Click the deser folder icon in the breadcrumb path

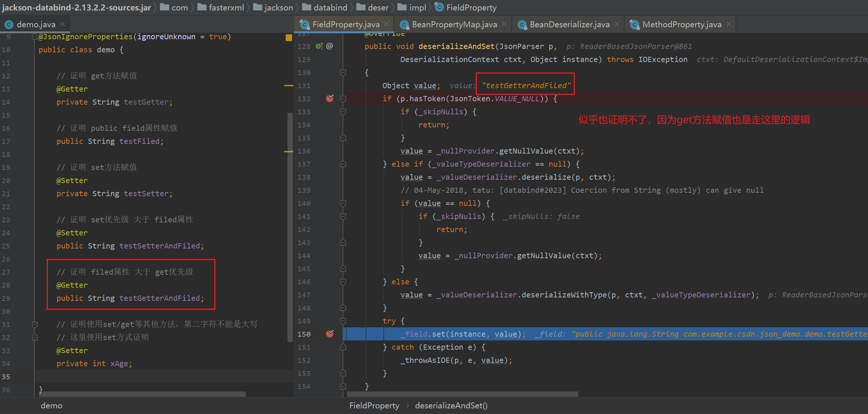[x=361, y=7]
